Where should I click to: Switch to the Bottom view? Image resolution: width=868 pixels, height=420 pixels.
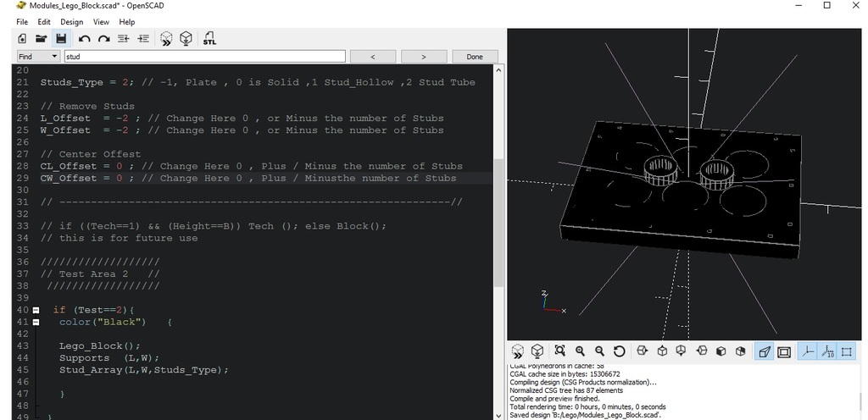coord(682,351)
